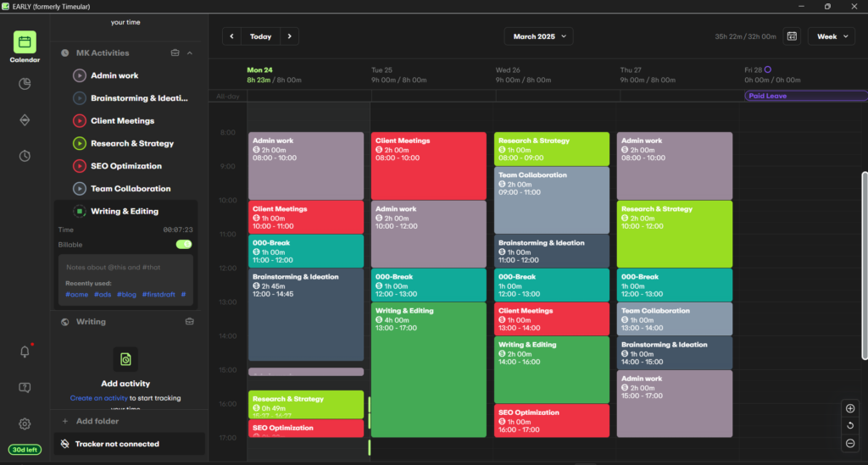868x465 pixels.
Task: Open Tuesday Client Meetings 08:00 entry
Action: point(429,166)
